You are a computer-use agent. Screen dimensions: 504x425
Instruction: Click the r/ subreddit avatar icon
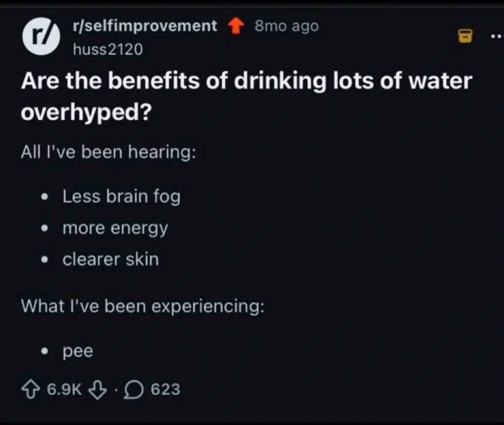[41, 35]
